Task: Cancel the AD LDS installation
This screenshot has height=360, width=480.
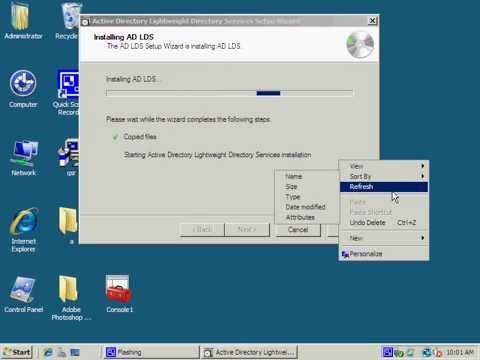Action: pos(298,230)
